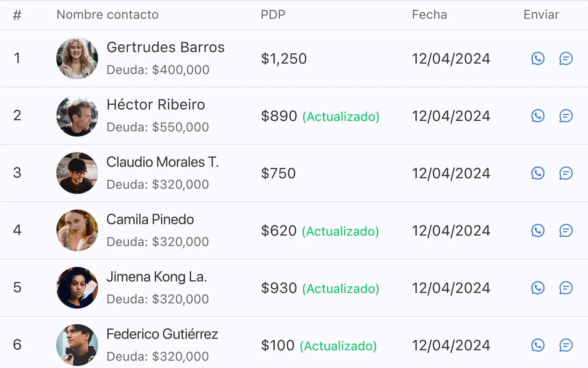Send chat message to Jimena Kong La.
The image size is (588, 368).
[x=566, y=288]
